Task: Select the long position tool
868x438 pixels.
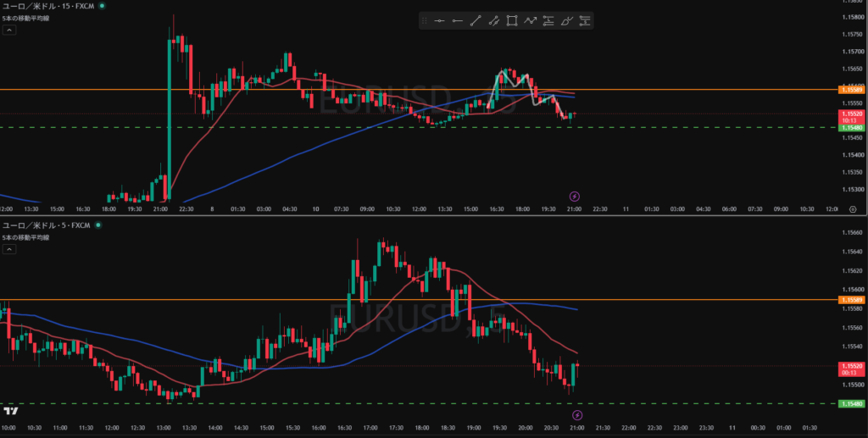Action: coord(548,21)
